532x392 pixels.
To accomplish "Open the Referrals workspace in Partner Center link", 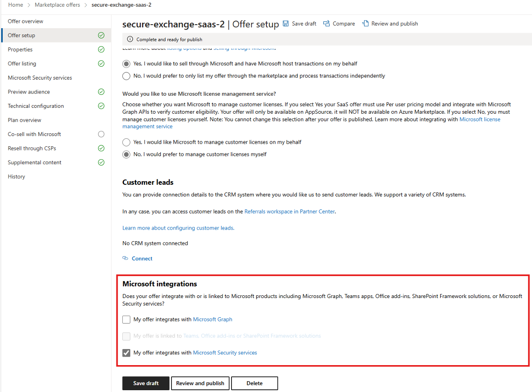I will (289, 211).
